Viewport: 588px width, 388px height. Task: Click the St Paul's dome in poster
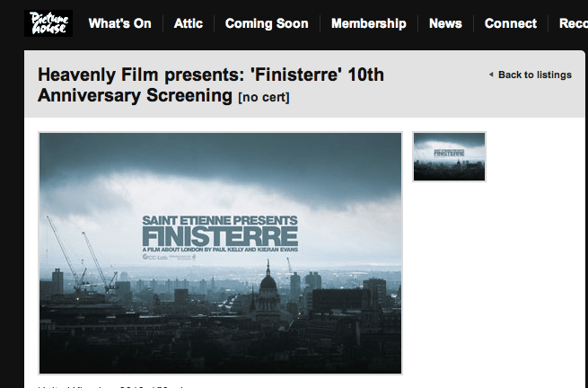268,279
